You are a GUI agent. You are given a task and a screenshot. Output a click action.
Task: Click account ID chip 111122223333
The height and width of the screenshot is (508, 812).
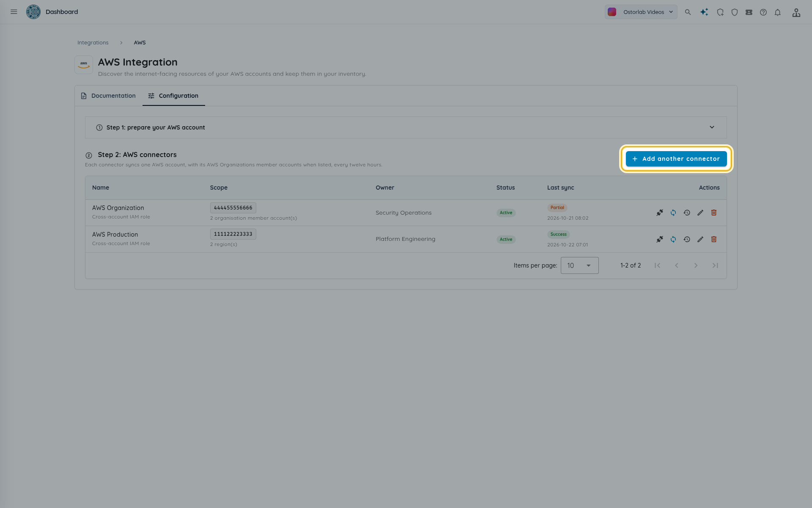click(x=233, y=234)
